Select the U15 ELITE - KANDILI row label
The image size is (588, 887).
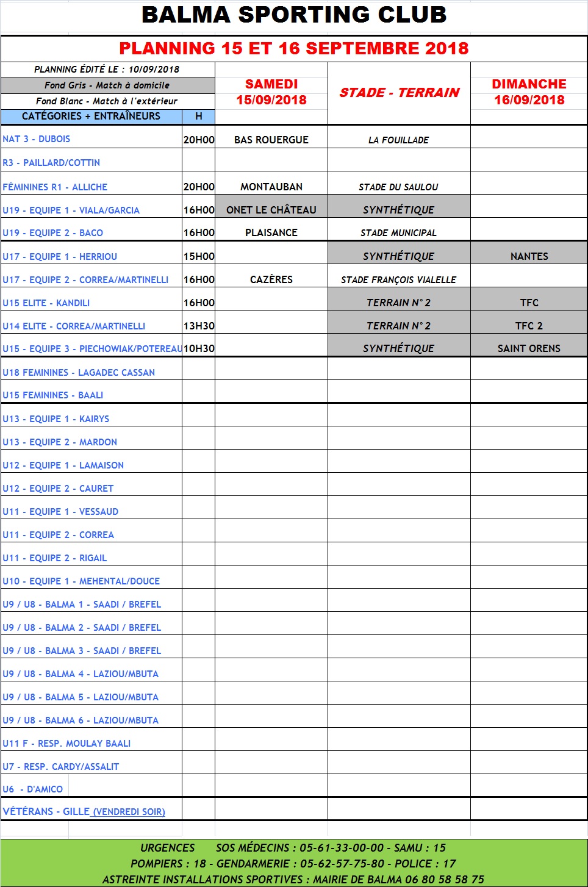point(46,303)
